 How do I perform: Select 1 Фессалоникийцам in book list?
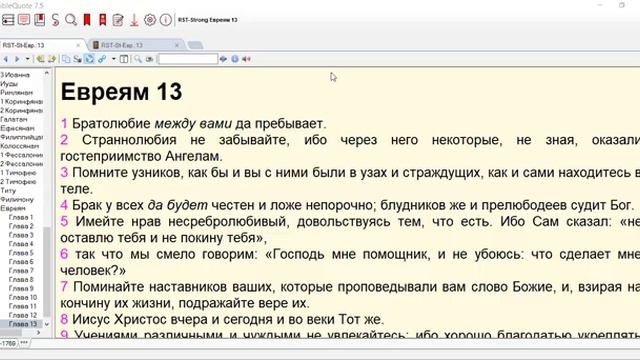click(x=21, y=155)
